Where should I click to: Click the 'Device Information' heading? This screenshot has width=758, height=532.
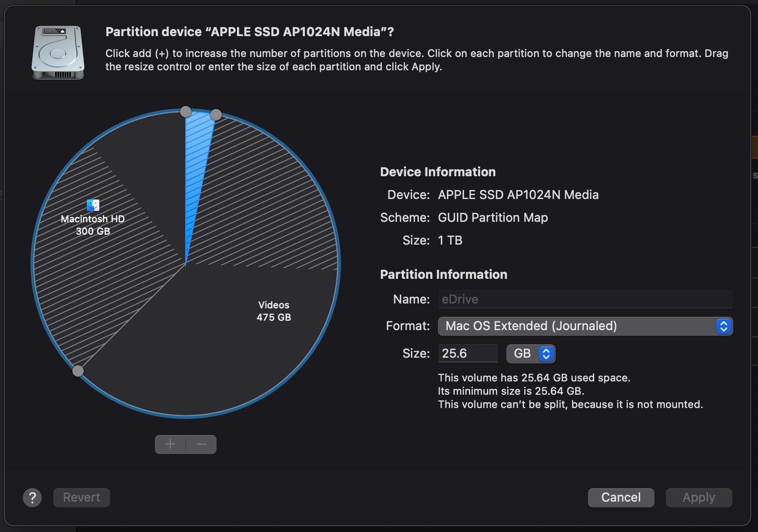click(x=438, y=172)
